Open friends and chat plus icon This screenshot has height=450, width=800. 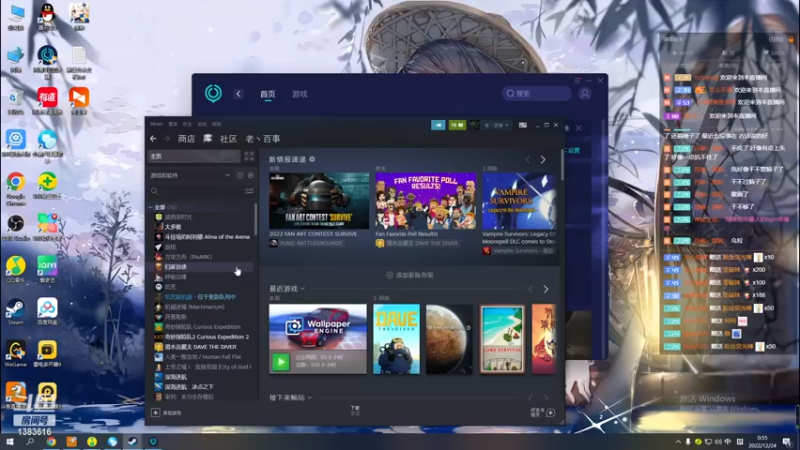(x=551, y=413)
